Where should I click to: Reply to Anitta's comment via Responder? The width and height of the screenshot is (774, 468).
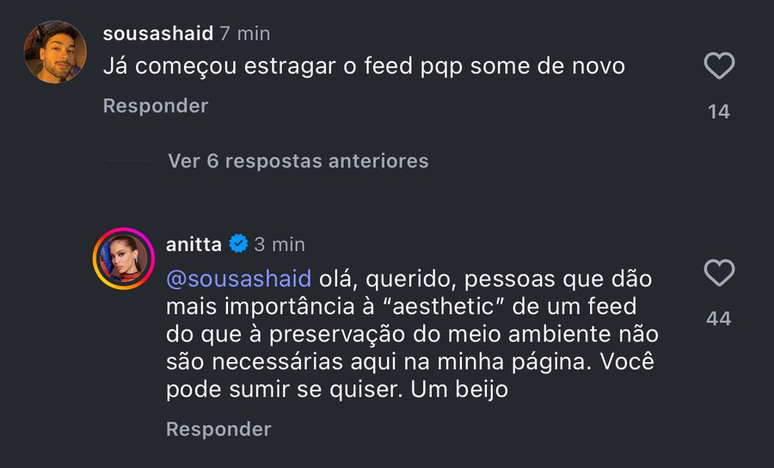pos(218,429)
